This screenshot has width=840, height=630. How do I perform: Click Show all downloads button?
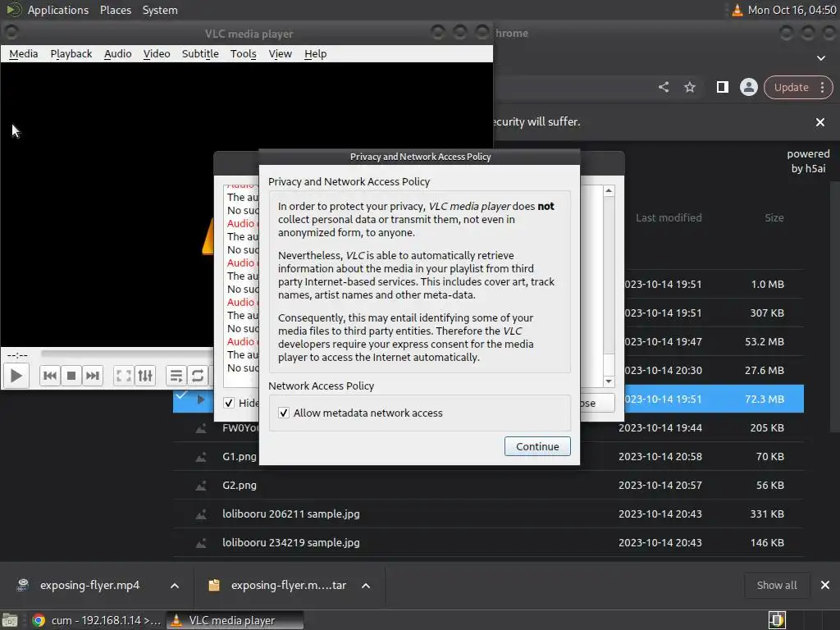pos(777,585)
